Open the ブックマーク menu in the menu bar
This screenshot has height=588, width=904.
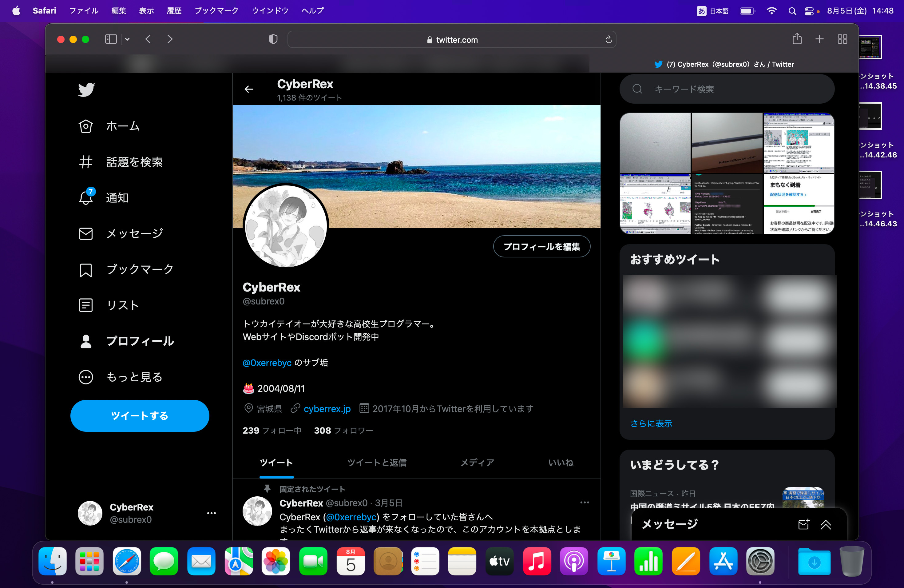click(216, 11)
